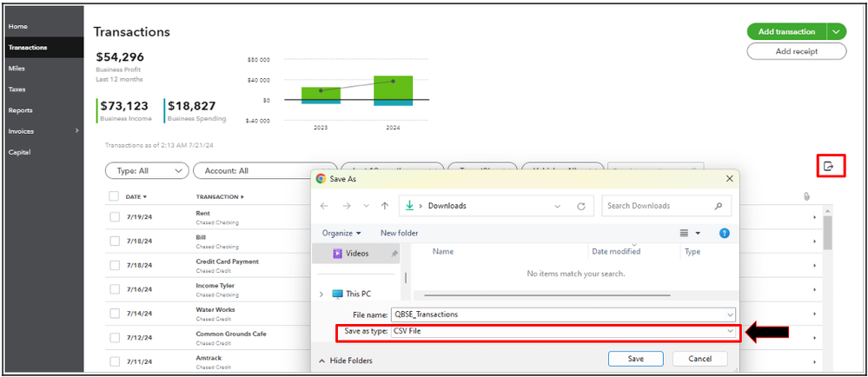Expand the This PC tree node
Viewport: 868px width, 377px height.
(x=322, y=294)
